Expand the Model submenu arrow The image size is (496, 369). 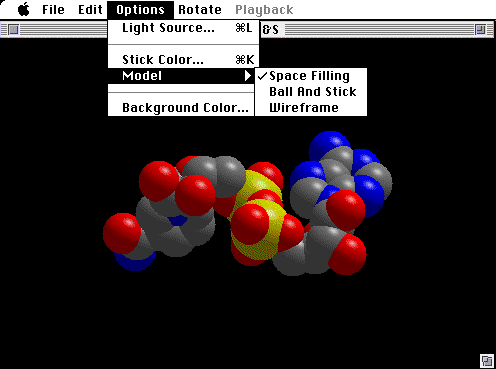coord(247,76)
